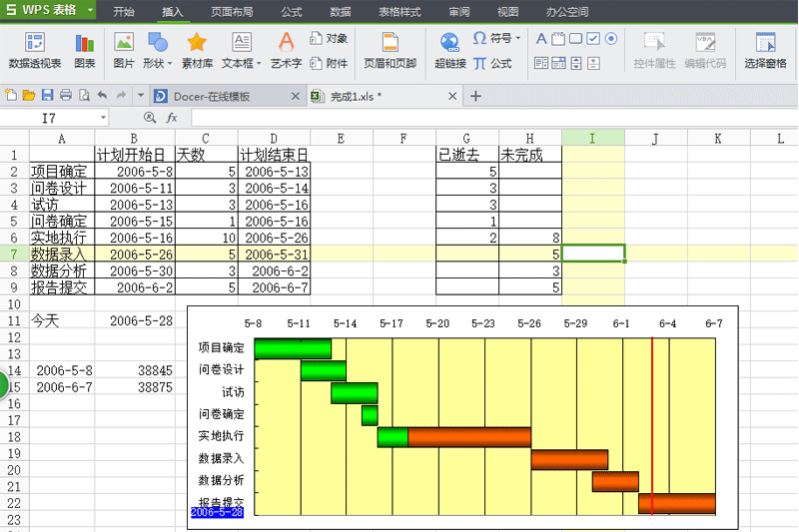The image size is (799, 532).
Task: Insert an equation via 公式 pi icon
Action: coord(492,63)
